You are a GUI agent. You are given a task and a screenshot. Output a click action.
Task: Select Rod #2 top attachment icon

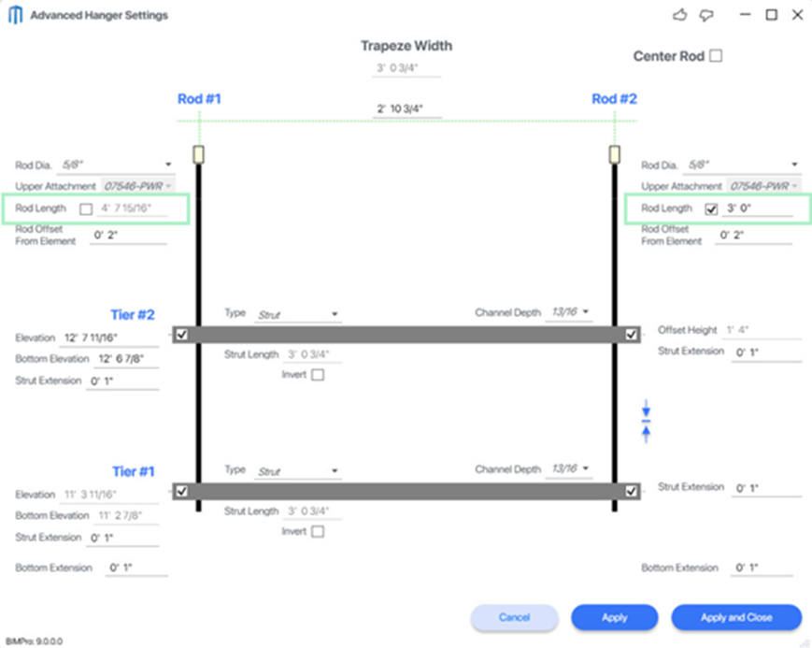coord(613,152)
